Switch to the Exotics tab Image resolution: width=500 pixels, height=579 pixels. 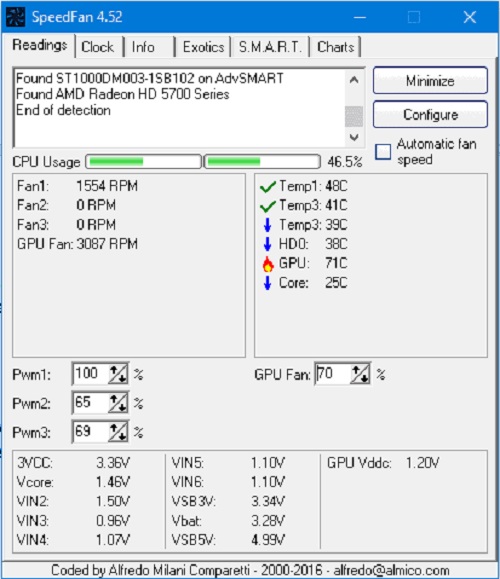[x=203, y=47]
